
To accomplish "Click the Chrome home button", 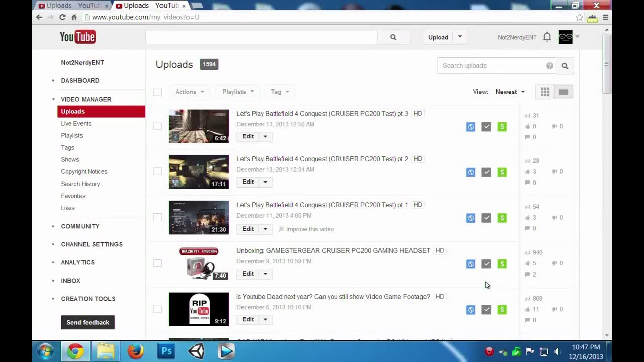I will [74, 17].
